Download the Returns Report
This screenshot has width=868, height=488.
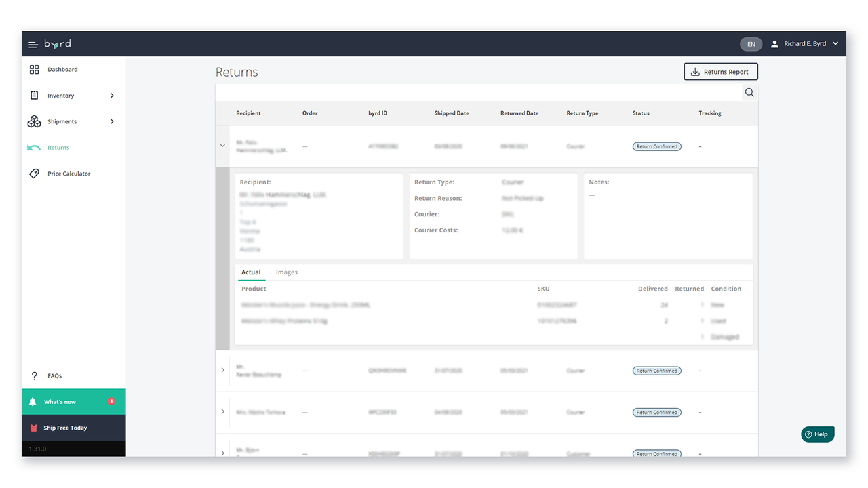[720, 71]
